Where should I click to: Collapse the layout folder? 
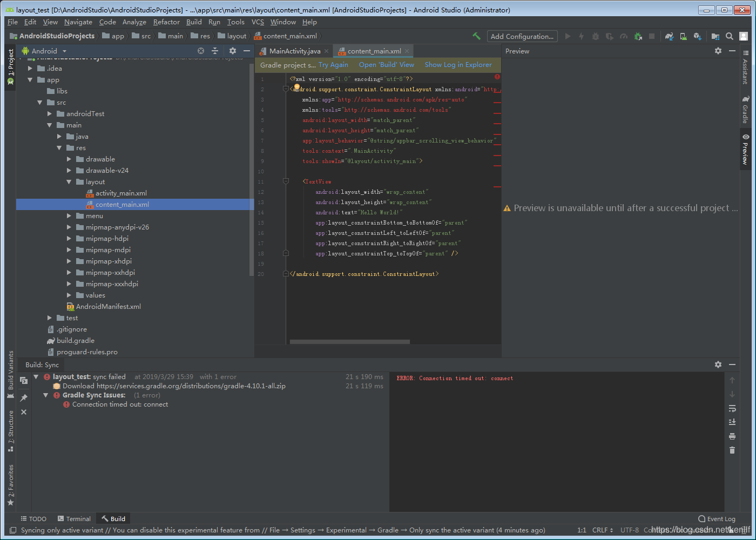pos(69,182)
